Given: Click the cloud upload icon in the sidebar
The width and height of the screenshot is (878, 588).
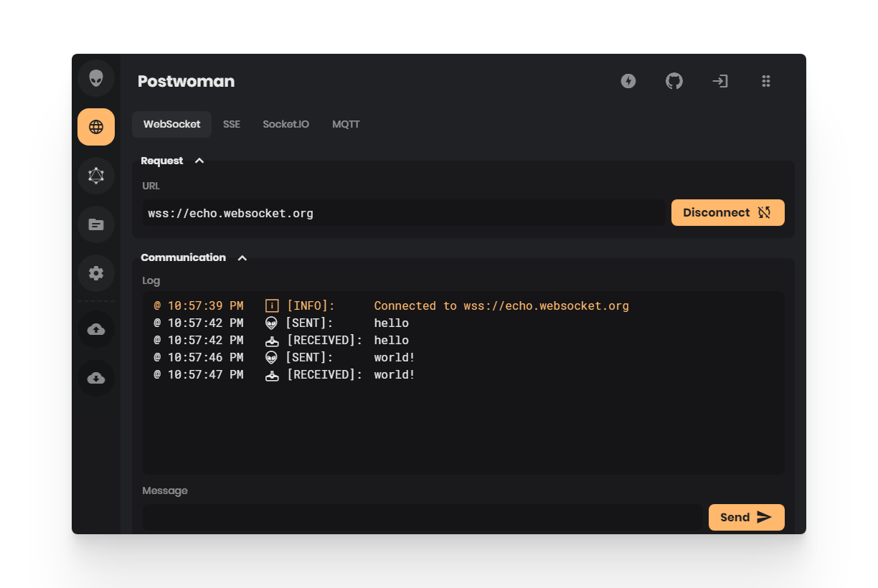Looking at the screenshot, I should pyautogui.click(x=95, y=329).
